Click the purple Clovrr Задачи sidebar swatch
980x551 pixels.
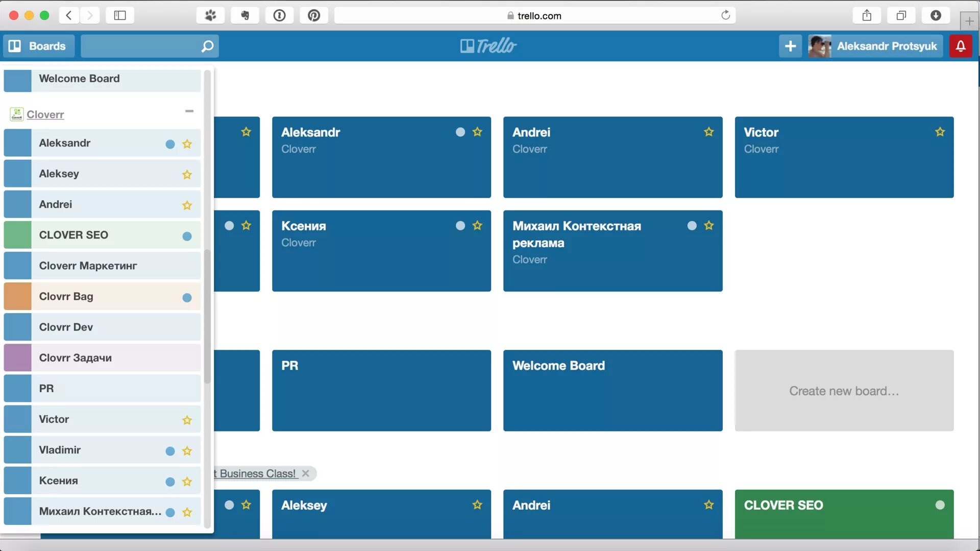click(18, 357)
